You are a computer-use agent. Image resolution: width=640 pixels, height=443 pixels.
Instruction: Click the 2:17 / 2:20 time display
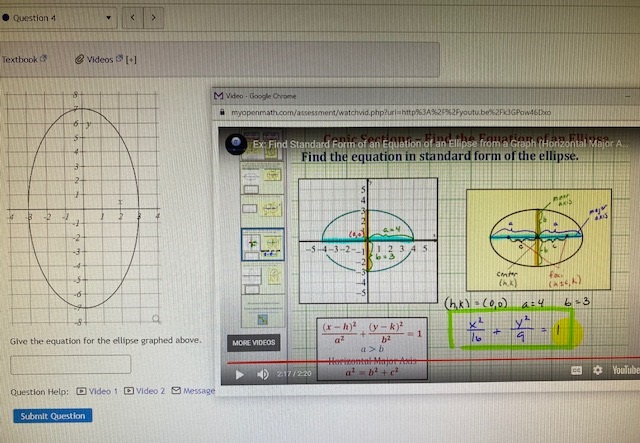(x=294, y=374)
